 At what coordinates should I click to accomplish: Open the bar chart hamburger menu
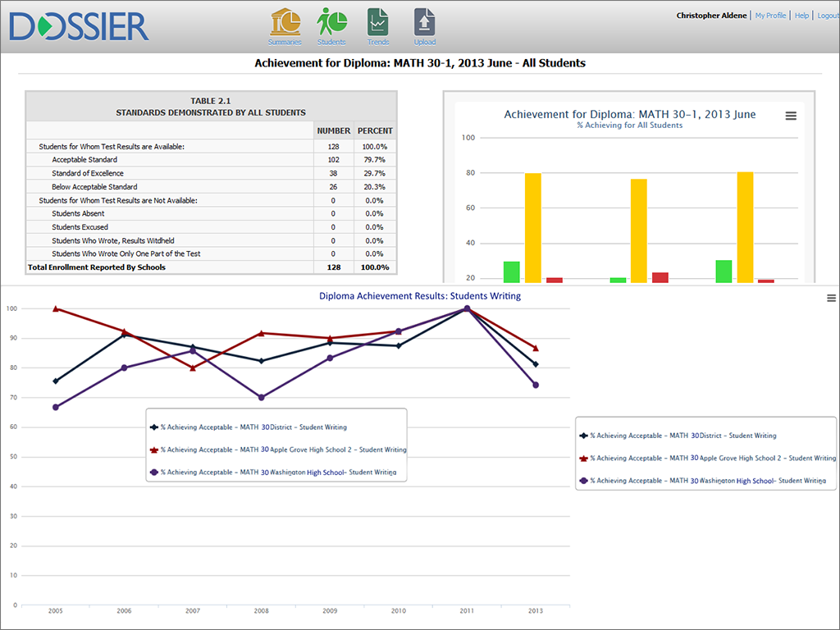[791, 116]
